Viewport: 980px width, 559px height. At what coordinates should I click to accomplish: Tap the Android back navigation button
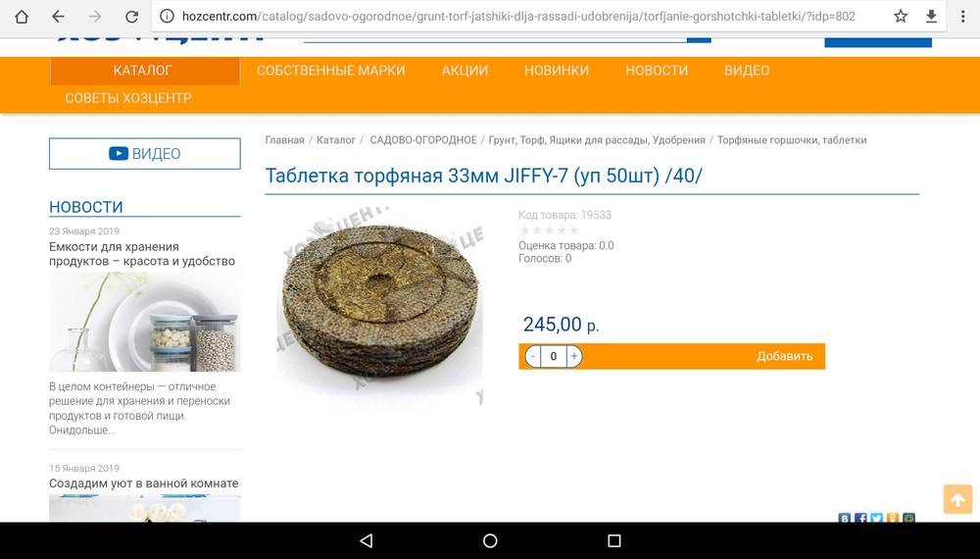click(367, 541)
